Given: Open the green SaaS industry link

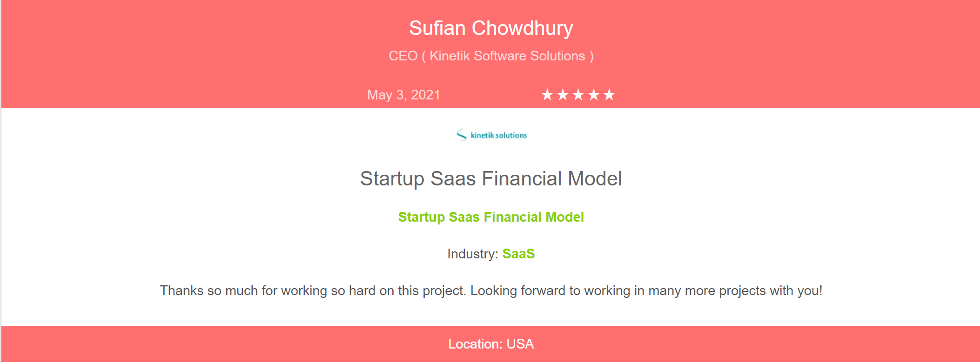Looking at the screenshot, I should point(518,254).
